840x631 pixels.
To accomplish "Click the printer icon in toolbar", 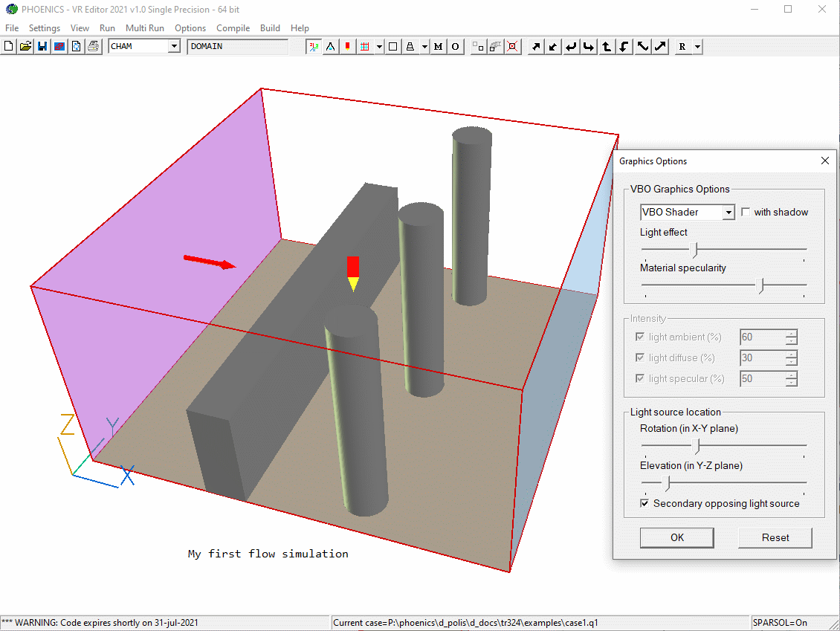I will pyautogui.click(x=93, y=47).
